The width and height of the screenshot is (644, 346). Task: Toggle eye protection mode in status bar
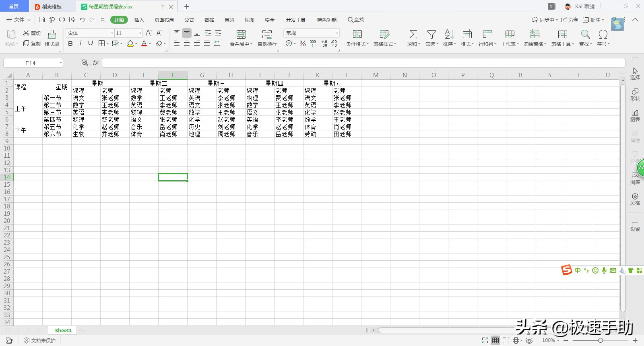pyautogui.click(x=529, y=340)
